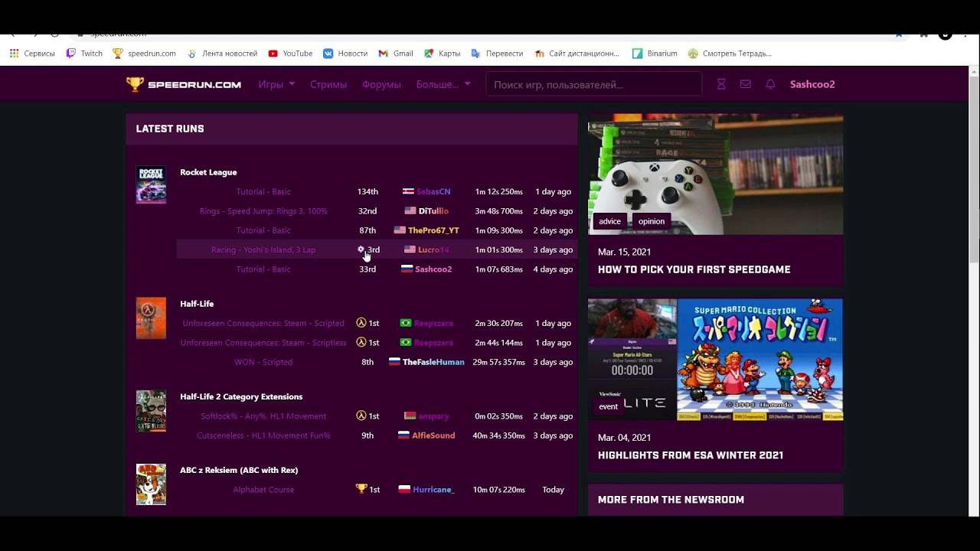Click the 1st place medal in the Softlock% row
Image resolution: width=980 pixels, height=551 pixels.
pyautogui.click(x=361, y=416)
